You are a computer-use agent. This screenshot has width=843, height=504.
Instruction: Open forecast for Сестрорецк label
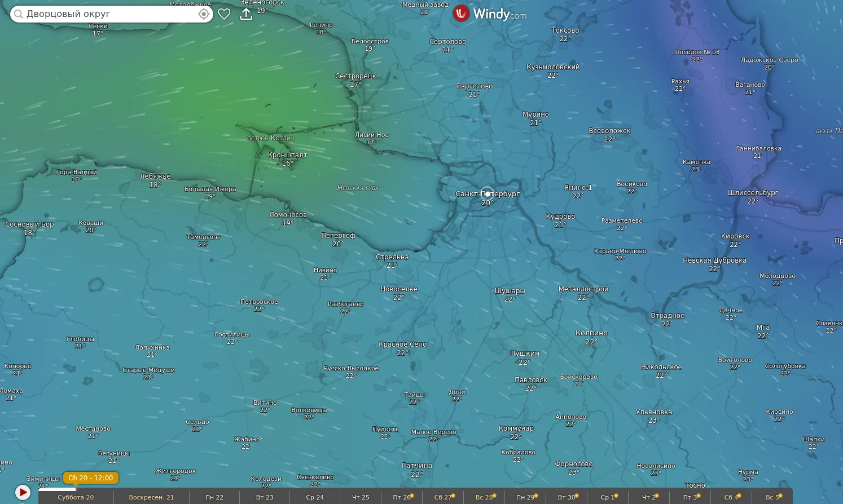click(x=355, y=76)
